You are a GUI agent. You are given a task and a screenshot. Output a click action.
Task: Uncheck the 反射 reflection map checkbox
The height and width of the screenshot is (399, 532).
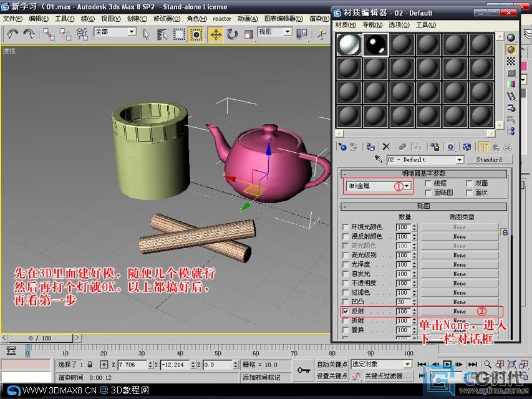(x=346, y=311)
